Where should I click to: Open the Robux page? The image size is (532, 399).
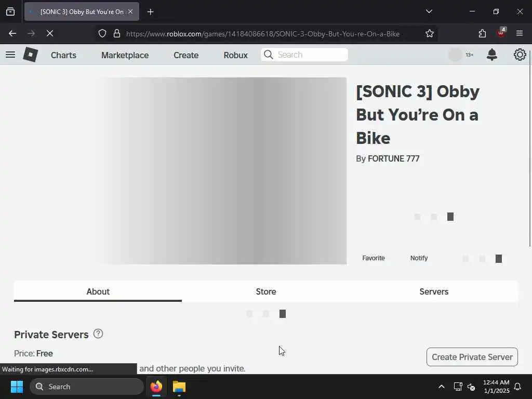[235, 55]
